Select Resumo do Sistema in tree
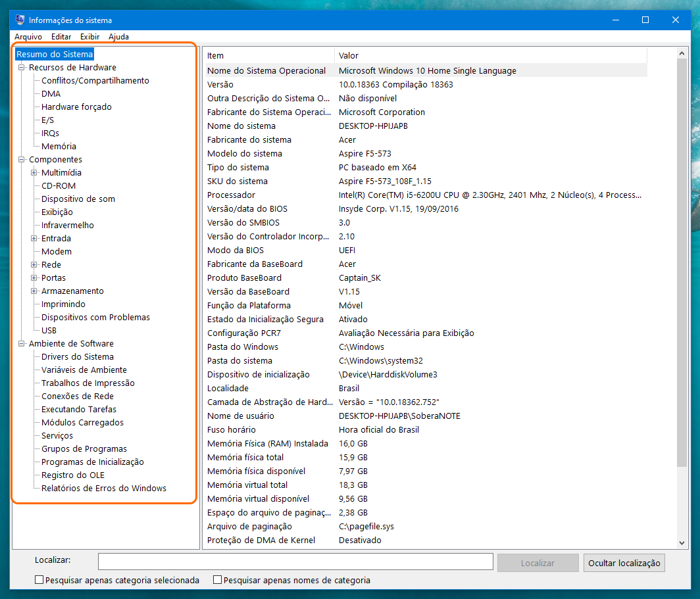The image size is (700, 599). [55, 54]
